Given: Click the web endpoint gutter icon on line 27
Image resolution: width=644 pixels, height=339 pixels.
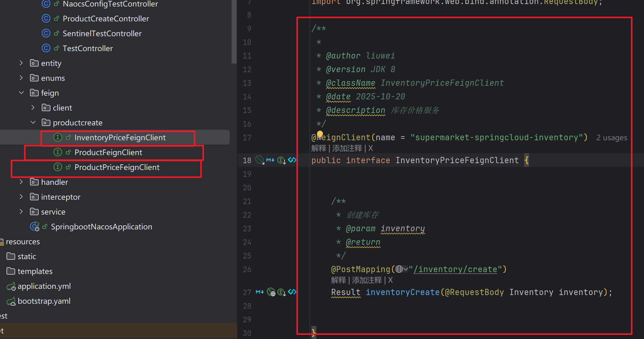Looking at the screenshot, I should coord(271,292).
